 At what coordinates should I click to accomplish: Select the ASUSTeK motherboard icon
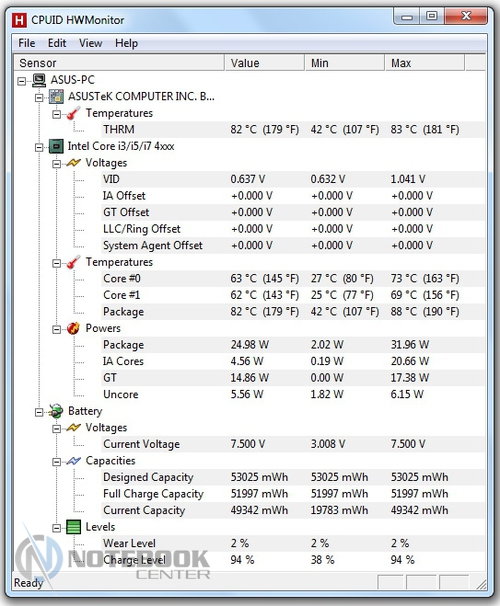pyautogui.click(x=56, y=97)
